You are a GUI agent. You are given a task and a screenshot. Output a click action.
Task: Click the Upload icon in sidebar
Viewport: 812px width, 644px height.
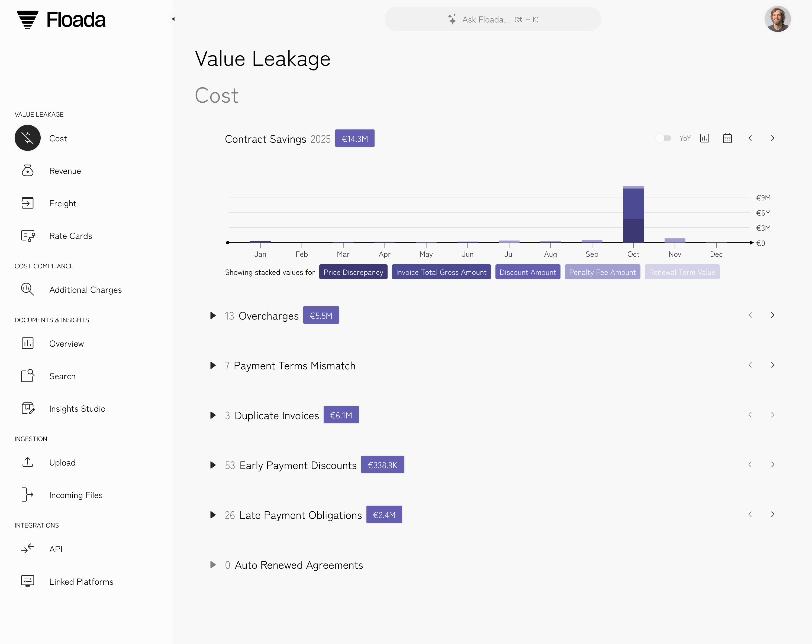pyautogui.click(x=27, y=462)
